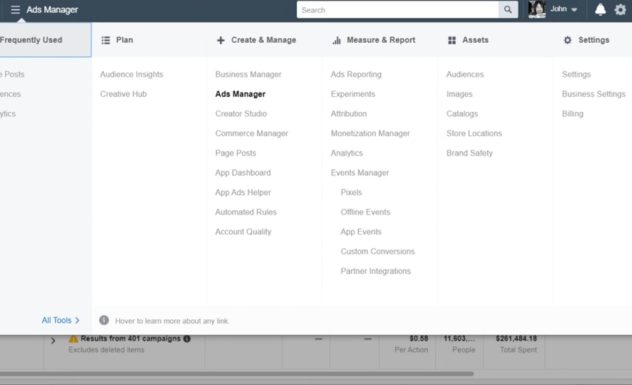Select the Frequently Used tab
This screenshot has width=632, height=385.
46,40
